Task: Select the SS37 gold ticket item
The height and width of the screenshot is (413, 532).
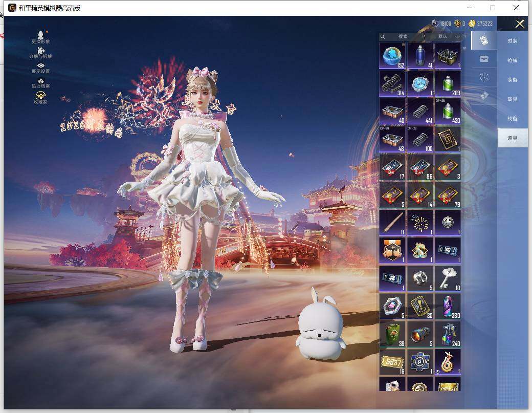Action: (x=392, y=362)
